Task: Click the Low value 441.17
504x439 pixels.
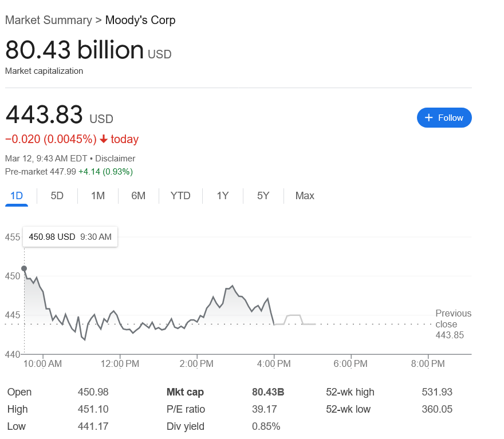Action: coord(93,426)
